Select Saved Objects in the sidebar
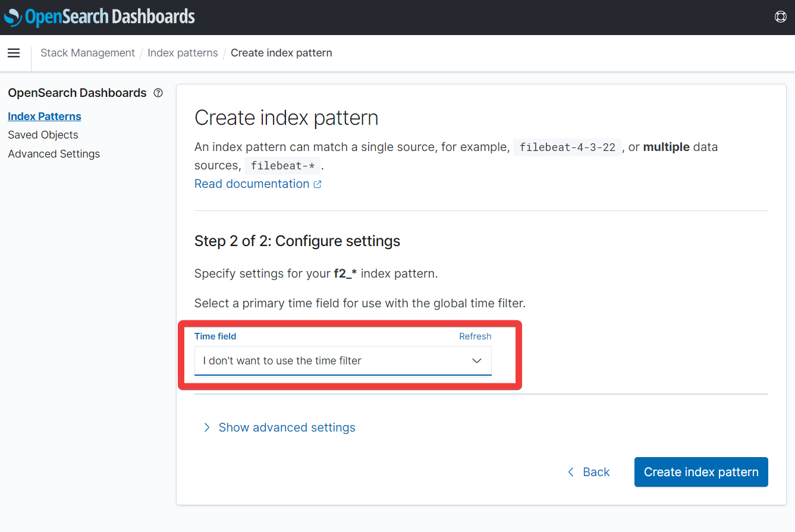795x532 pixels. coord(43,135)
